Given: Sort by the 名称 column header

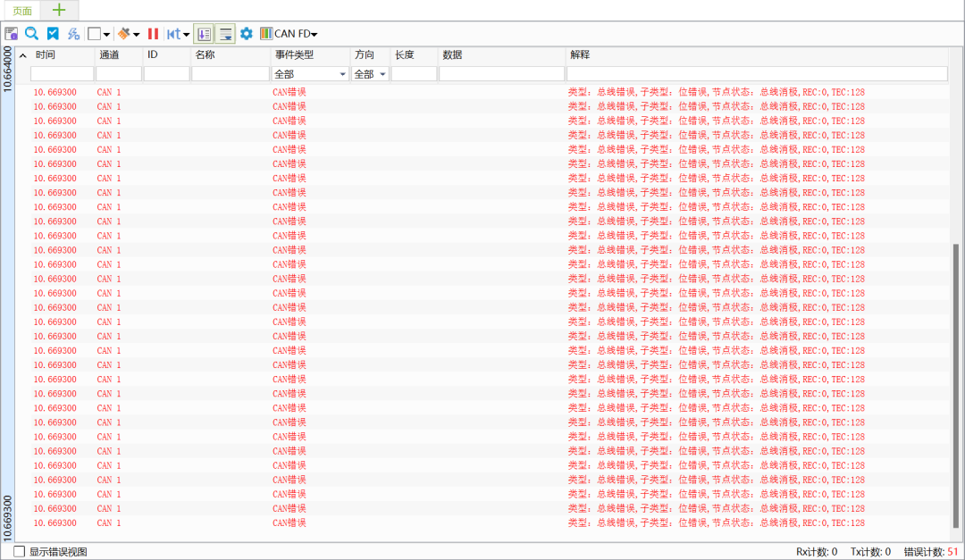Looking at the screenshot, I should [205, 54].
